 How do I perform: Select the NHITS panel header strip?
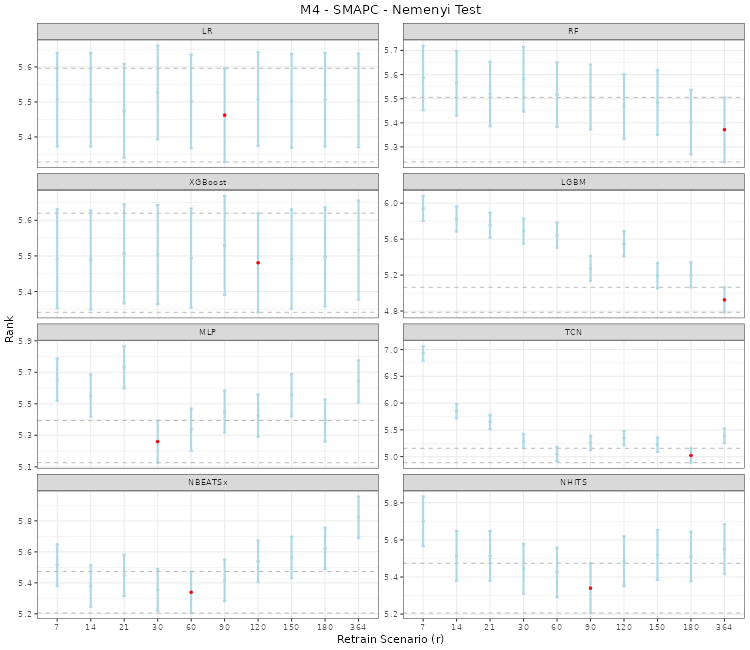click(x=574, y=483)
